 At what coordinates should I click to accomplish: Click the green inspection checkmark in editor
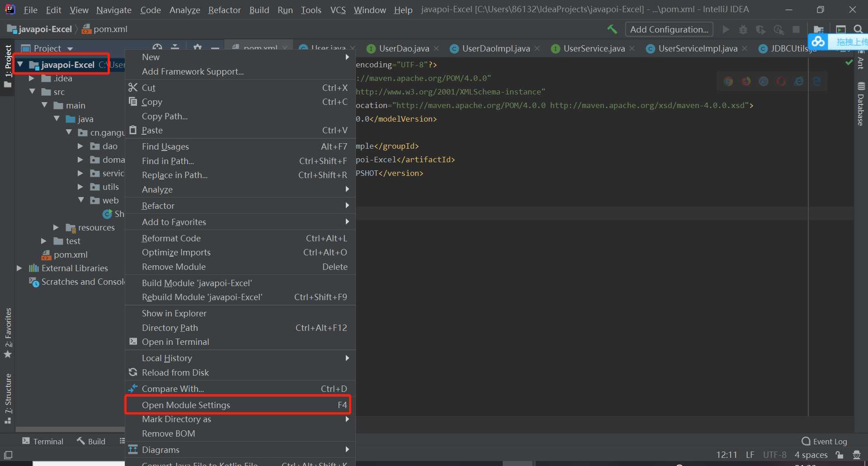849,63
